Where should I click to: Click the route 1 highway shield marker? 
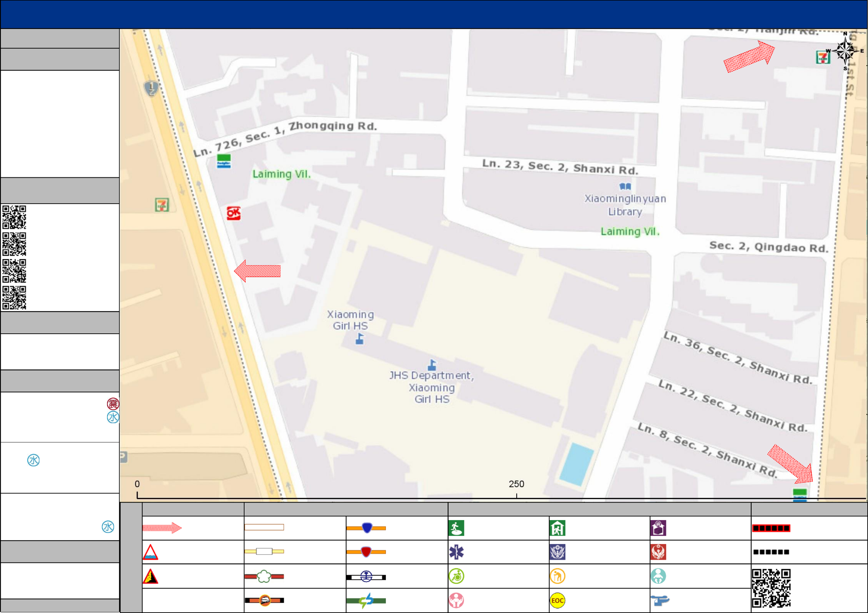(151, 88)
